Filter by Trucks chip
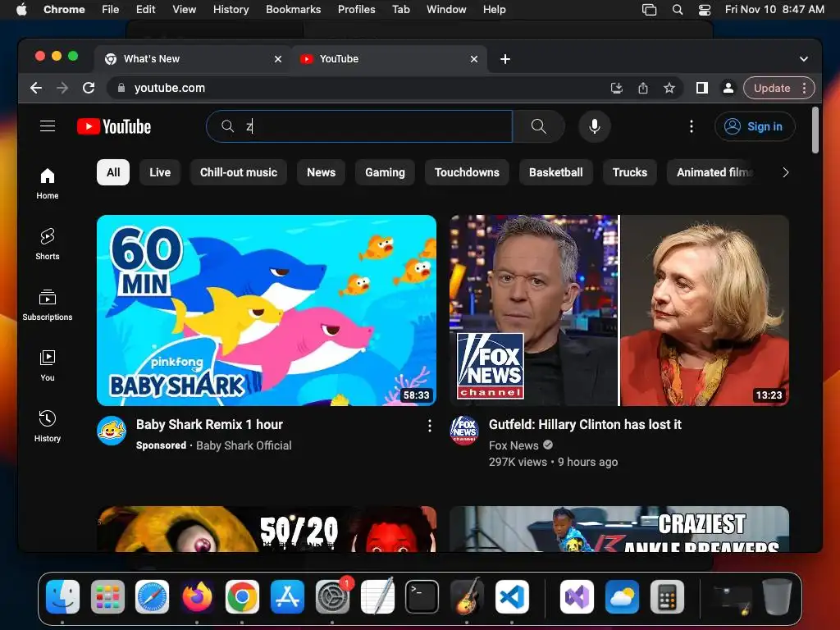 pos(629,172)
